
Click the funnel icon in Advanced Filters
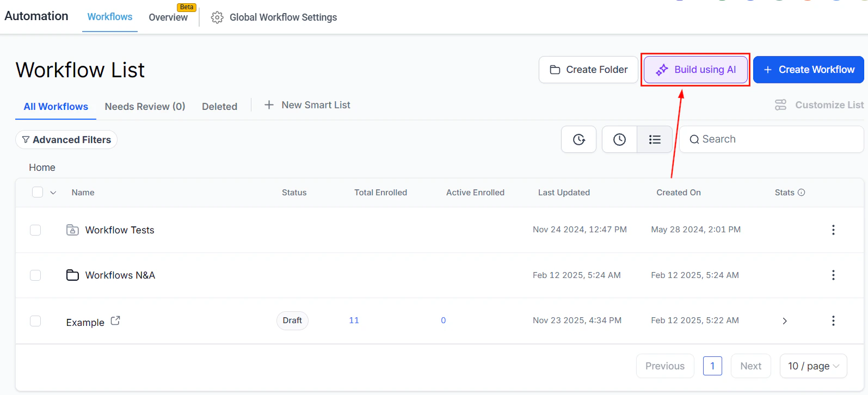pos(26,140)
